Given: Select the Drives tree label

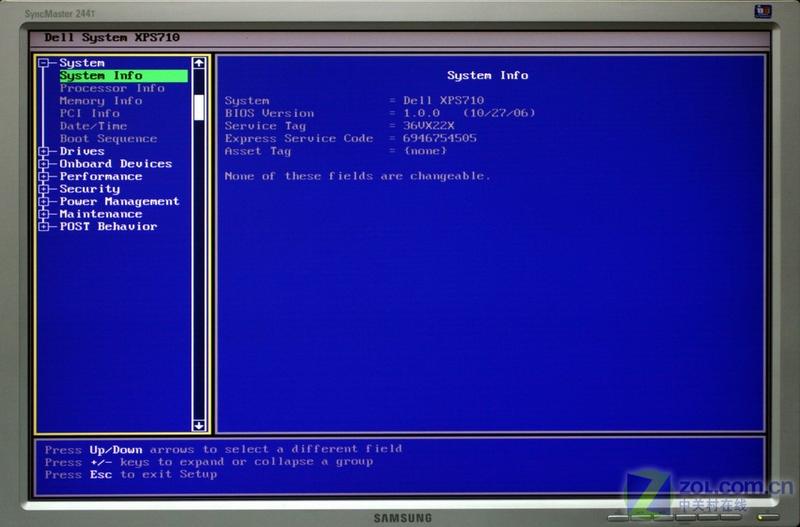Looking at the screenshot, I should 82,151.
